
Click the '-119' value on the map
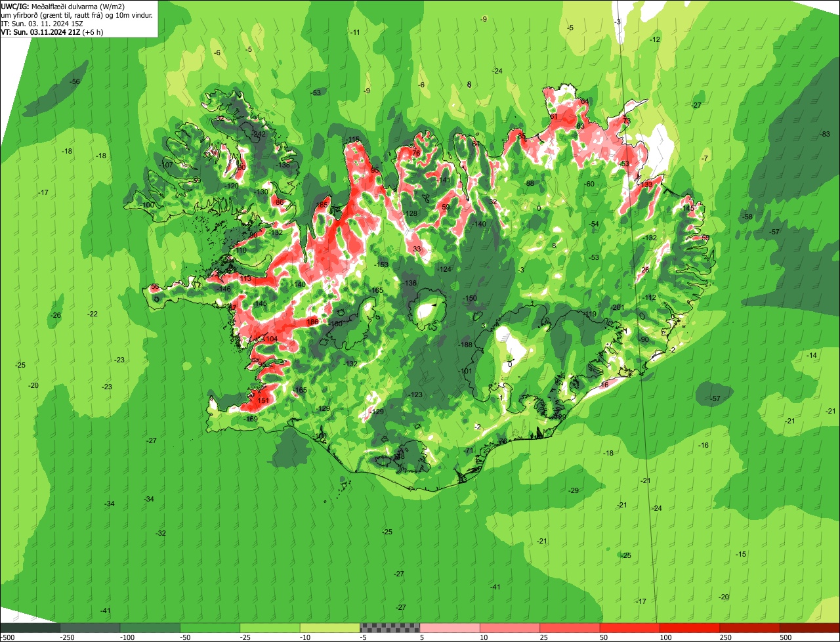tap(589, 314)
